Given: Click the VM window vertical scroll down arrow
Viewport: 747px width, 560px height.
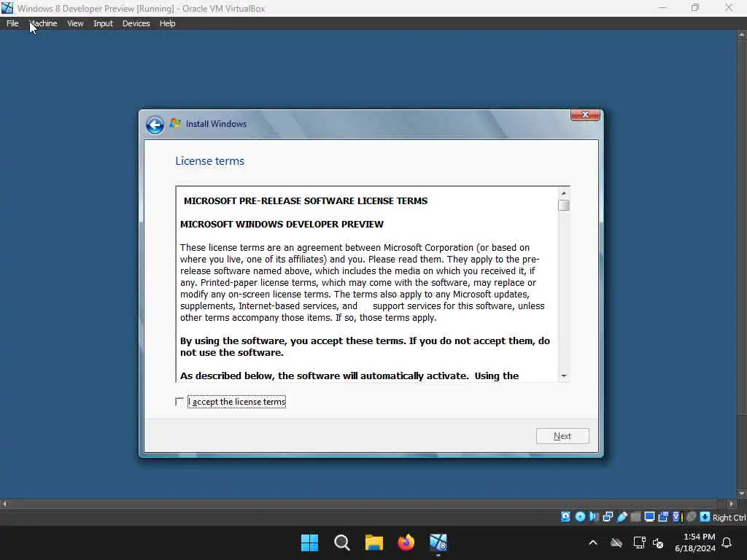Looking at the screenshot, I should click(742, 494).
